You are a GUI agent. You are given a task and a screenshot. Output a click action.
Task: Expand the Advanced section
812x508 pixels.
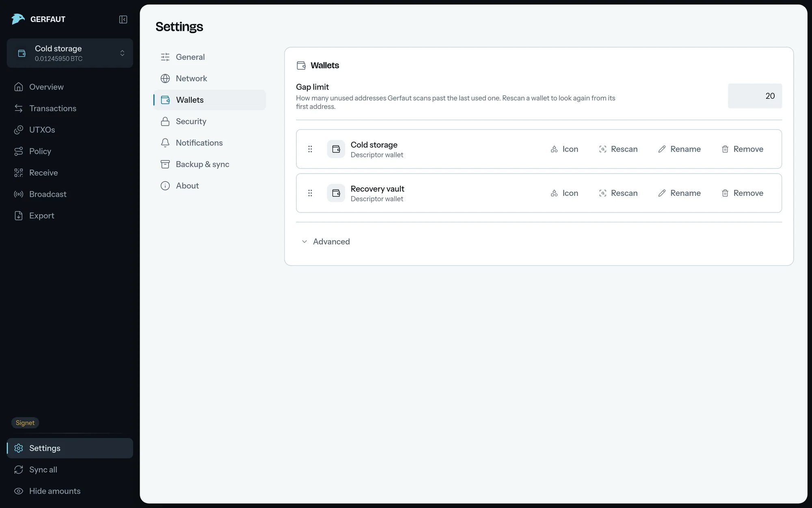coord(326,241)
